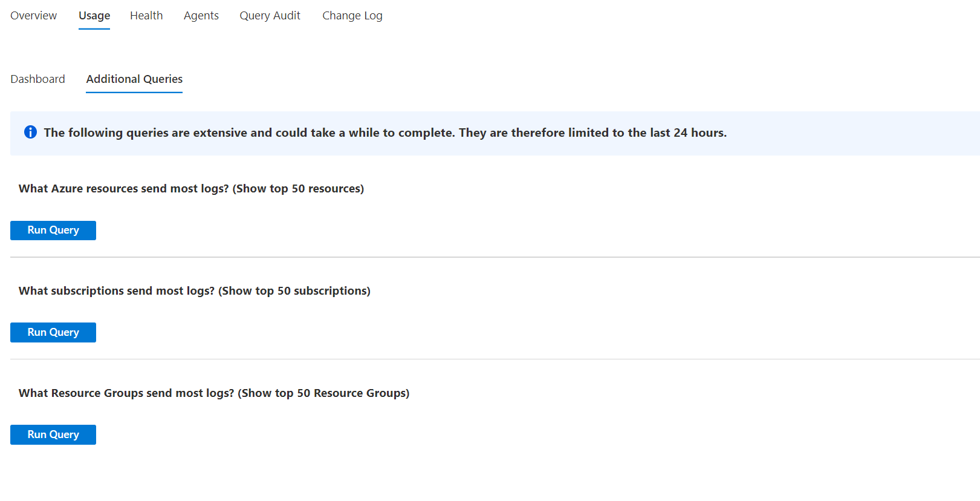The image size is (980, 501).
Task: Click the 'What Resource Groups send most logs?' heading
Action: click(x=126, y=393)
